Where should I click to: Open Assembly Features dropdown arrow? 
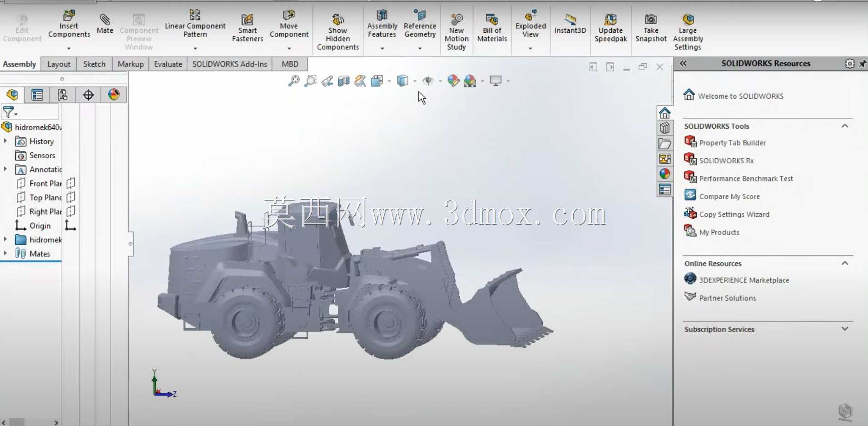pyautogui.click(x=382, y=48)
